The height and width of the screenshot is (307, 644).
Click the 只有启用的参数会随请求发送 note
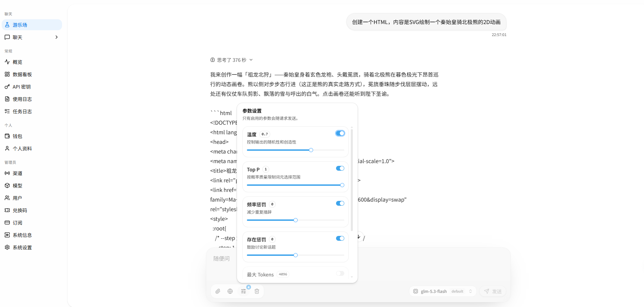tap(271, 118)
